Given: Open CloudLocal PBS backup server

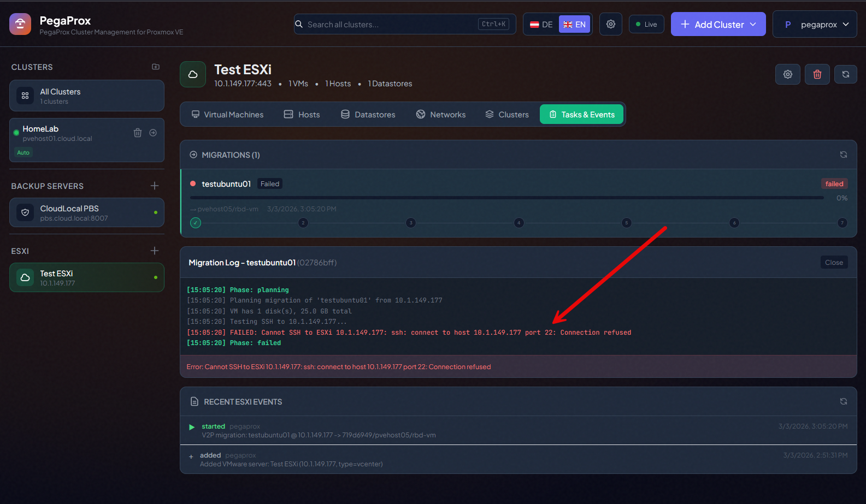Looking at the screenshot, I should point(87,212).
